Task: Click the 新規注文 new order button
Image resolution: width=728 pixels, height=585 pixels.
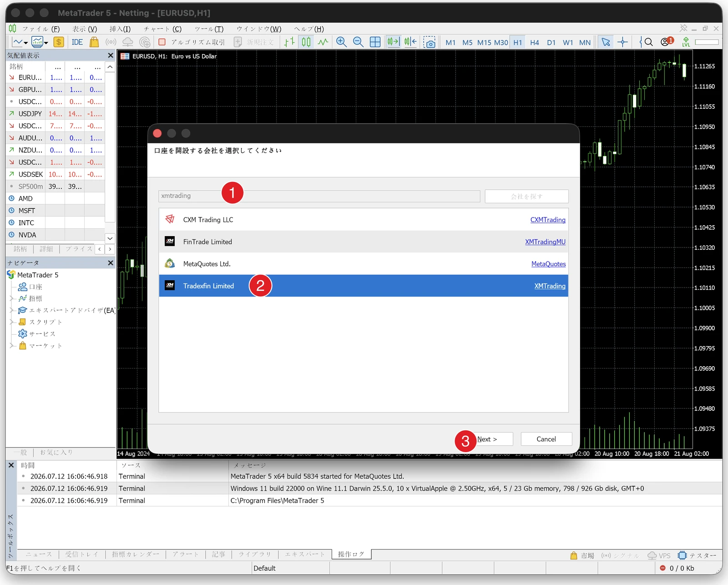Action: [x=254, y=42]
